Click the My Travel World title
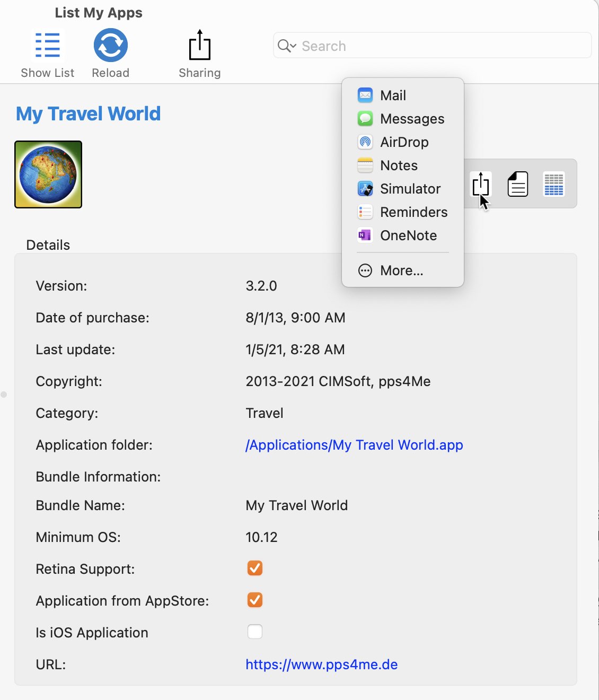The width and height of the screenshot is (599, 700). tap(88, 114)
